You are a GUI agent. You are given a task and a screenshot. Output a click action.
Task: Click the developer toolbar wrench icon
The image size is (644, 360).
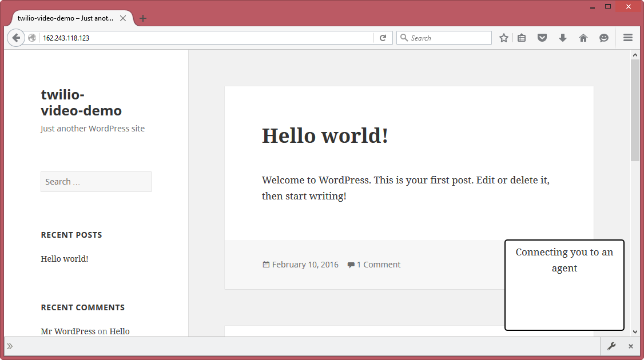[x=611, y=346]
